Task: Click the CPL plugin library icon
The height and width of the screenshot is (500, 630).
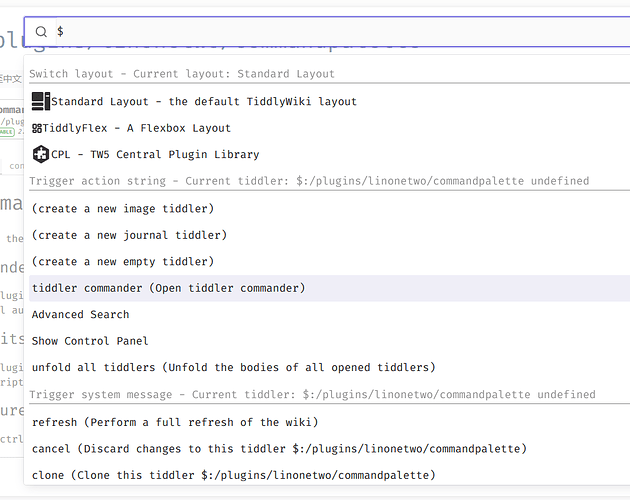Action: (x=41, y=154)
